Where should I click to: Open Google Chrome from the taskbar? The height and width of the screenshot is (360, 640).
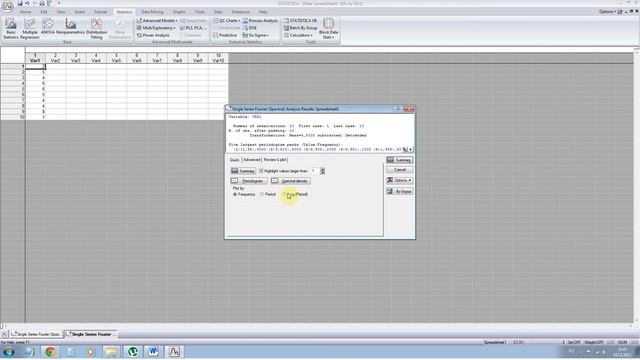[50, 351]
